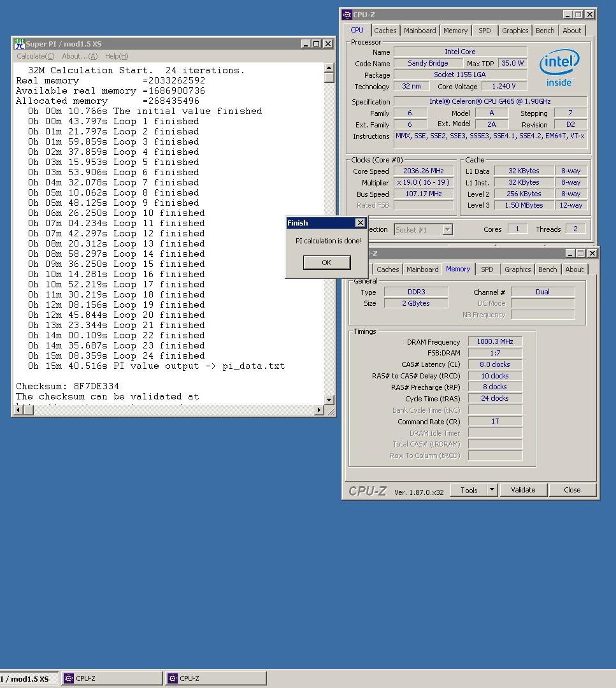Click the Super PI app icon in title bar
Screen dimensions: 616x688
click(x=19, y=44)
